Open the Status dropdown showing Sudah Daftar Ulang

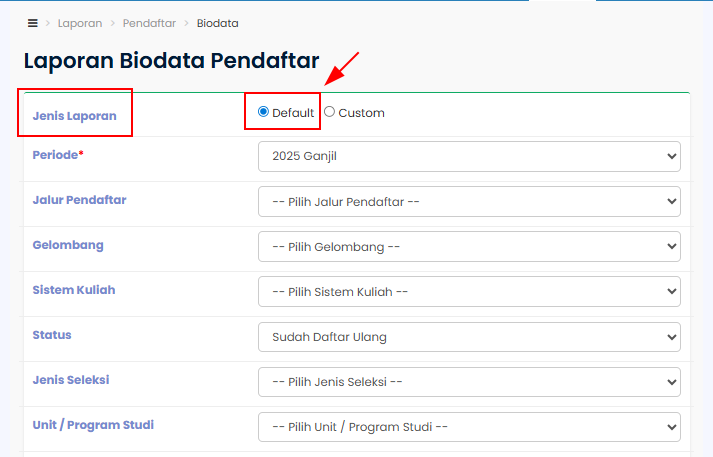[469, 337]
